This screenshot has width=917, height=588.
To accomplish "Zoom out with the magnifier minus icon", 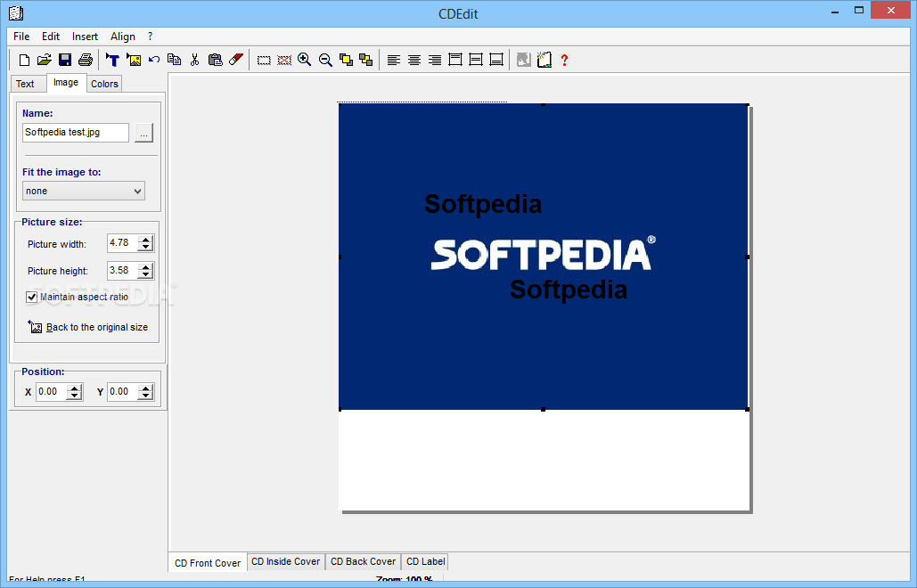I will point(326,60).
